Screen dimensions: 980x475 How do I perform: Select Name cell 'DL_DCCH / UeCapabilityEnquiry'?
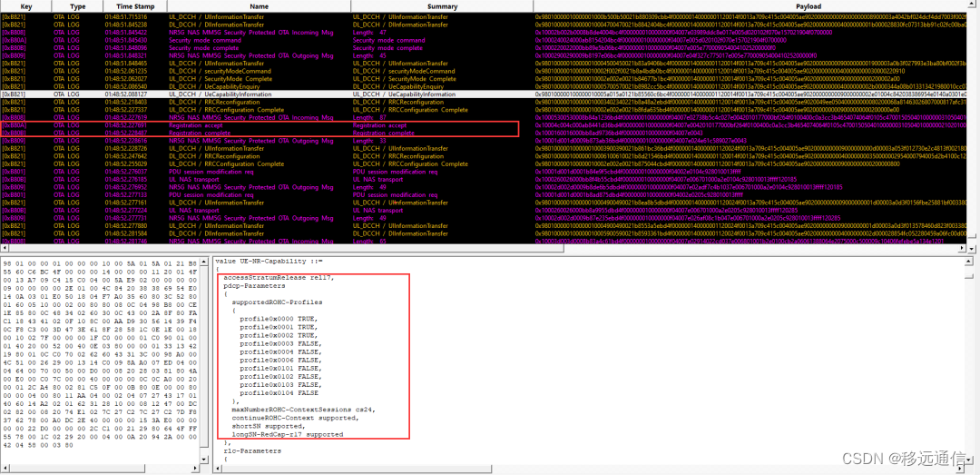coord(216,86)
